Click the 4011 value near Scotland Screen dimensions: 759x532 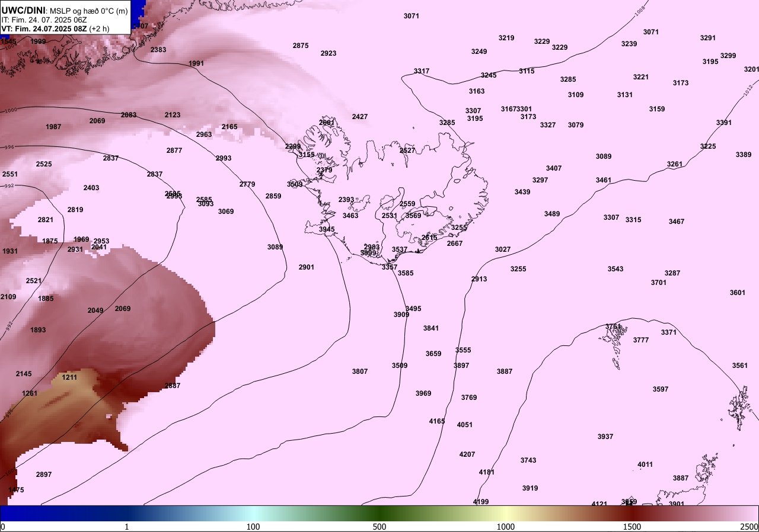click(x=645, y=464)
